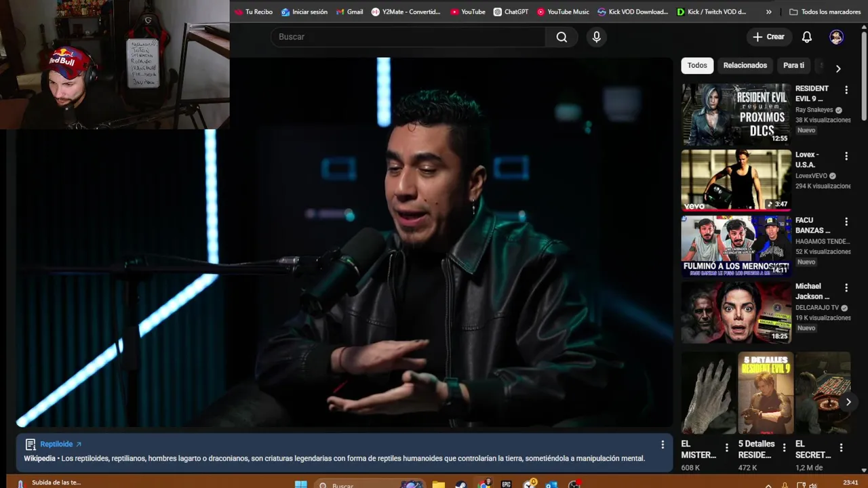Open the YouTube Music bookmark

[563, 12]
